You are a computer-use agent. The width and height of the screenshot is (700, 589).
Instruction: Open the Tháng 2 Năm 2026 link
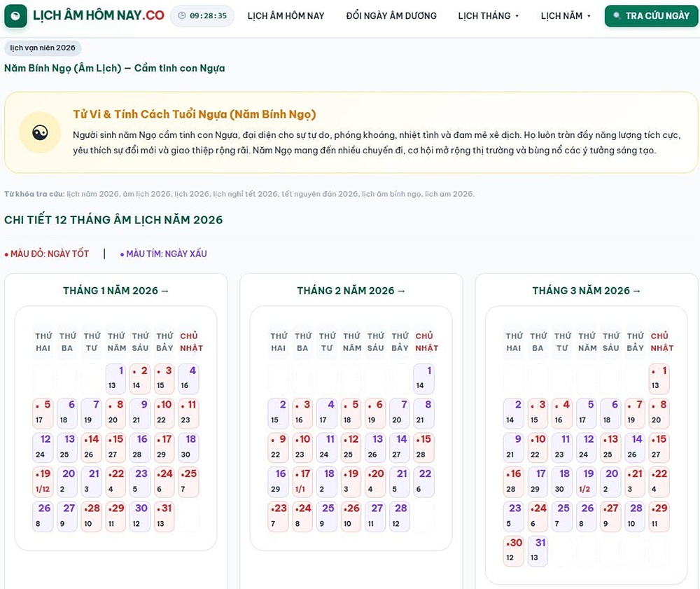351,291
